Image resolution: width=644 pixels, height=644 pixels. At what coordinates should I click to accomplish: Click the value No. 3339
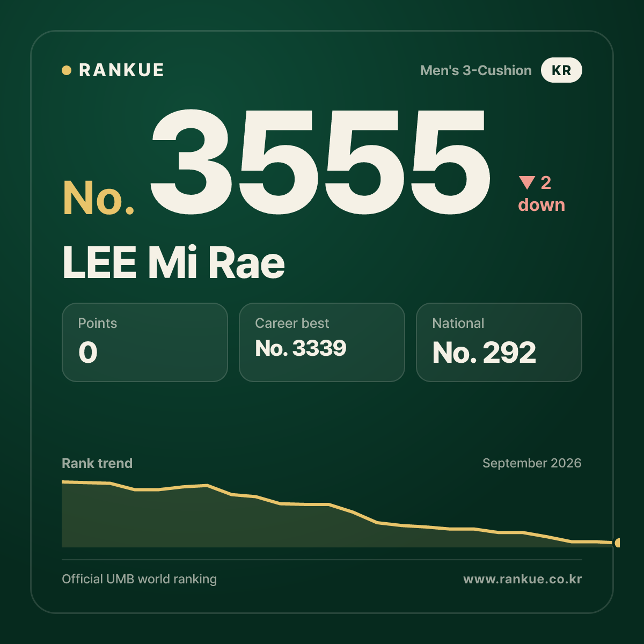[x=301, y=349]
